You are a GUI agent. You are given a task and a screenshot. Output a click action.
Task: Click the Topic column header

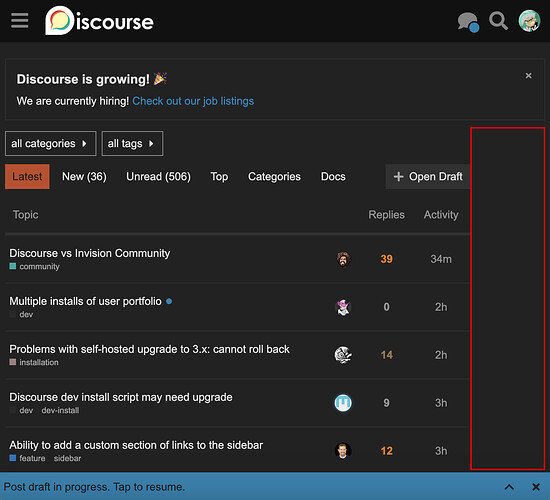(26, 214)
